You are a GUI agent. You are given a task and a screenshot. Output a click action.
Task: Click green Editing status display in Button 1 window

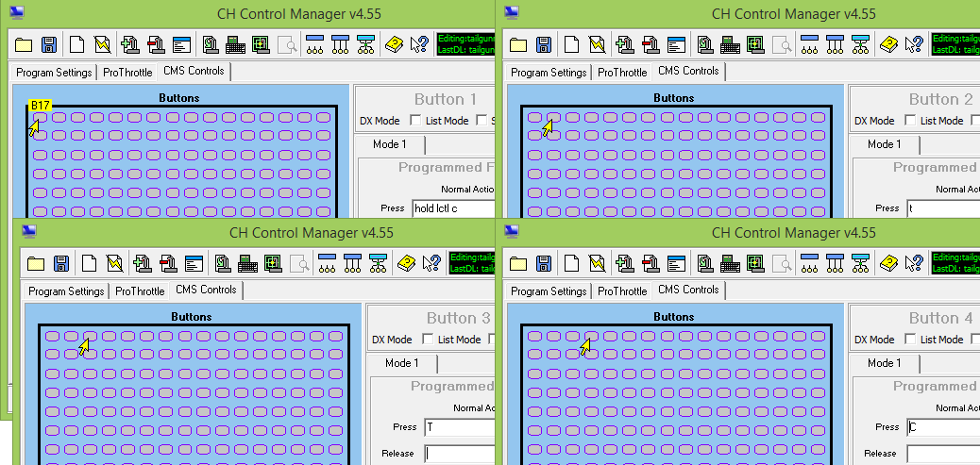[x=466, y=43]
